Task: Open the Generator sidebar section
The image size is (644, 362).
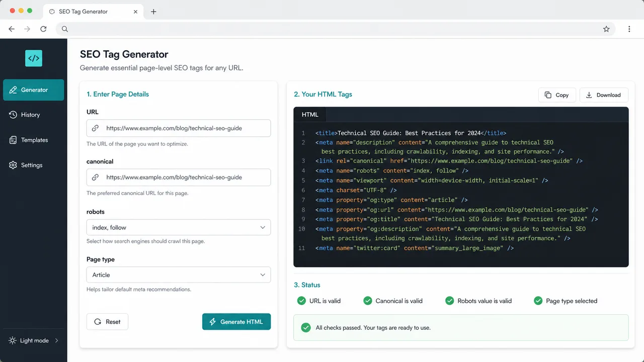Action: click(34, 90)
